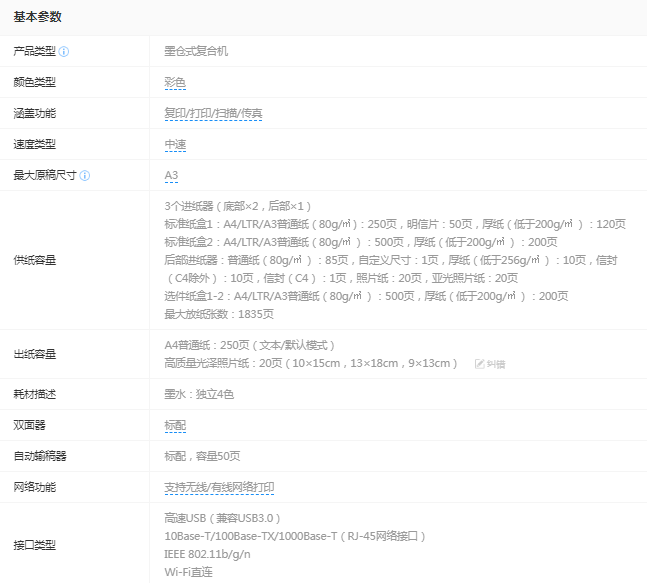Click the 接口类型 row label
The width and height of the screenshot is (647, 583).
point(34,545)
